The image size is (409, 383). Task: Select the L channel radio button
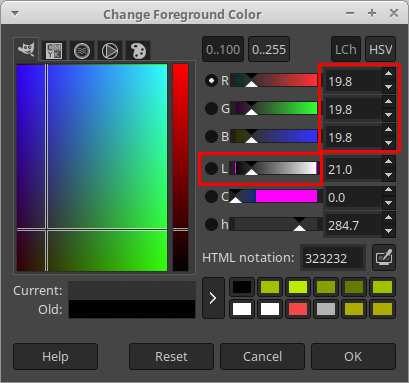click(x=211, y=168)
